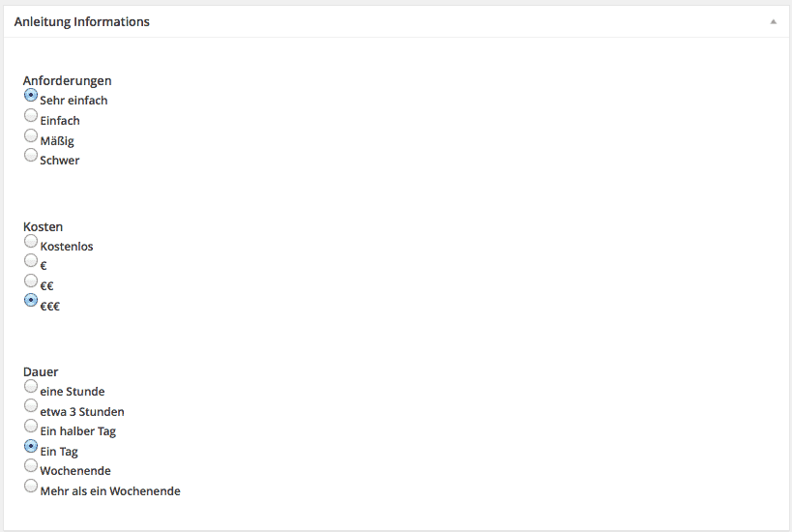Pick the Wochenende duration radio button

point(31,466)
